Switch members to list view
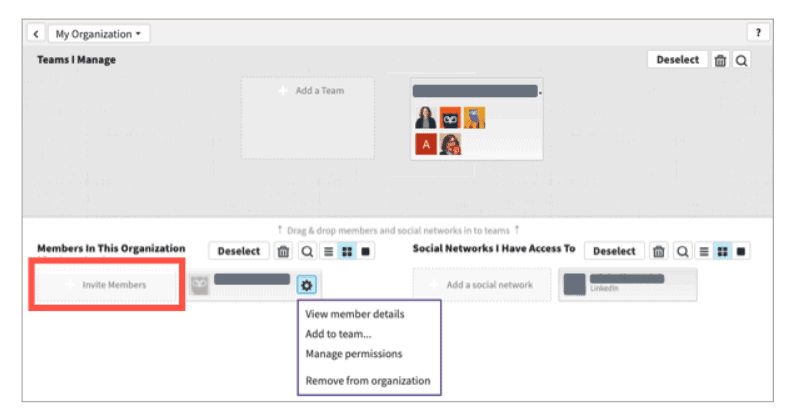The image size is (794, 418). (327, 251)
